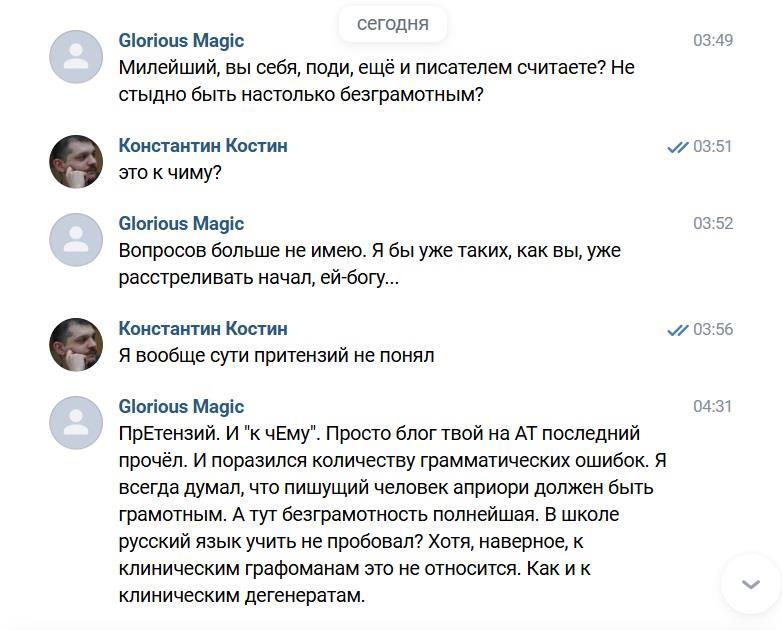782x630 pixels.
Task: Click the 04:31 message timestamp
Action: point(713,407)
